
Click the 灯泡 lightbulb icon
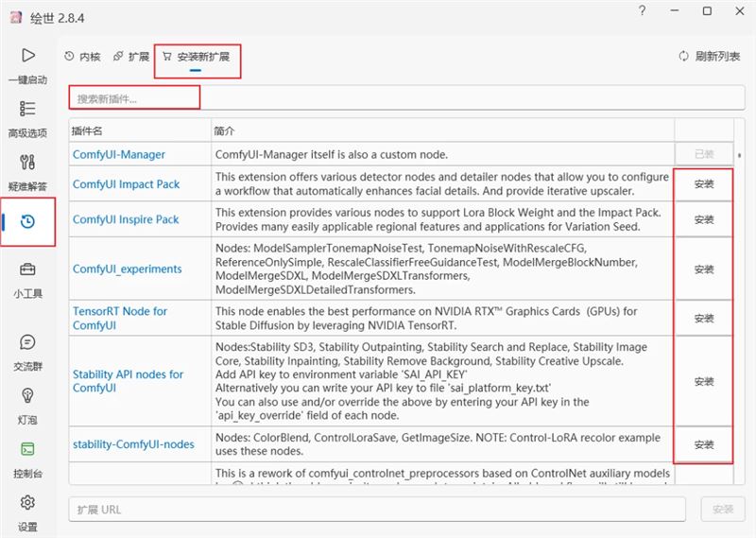coord(27,395)
